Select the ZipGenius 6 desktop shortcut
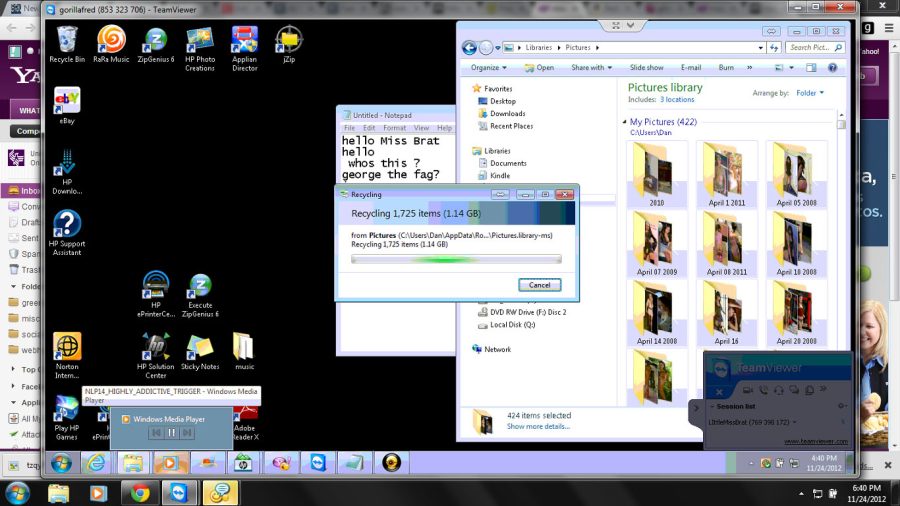 coord(156,45)
